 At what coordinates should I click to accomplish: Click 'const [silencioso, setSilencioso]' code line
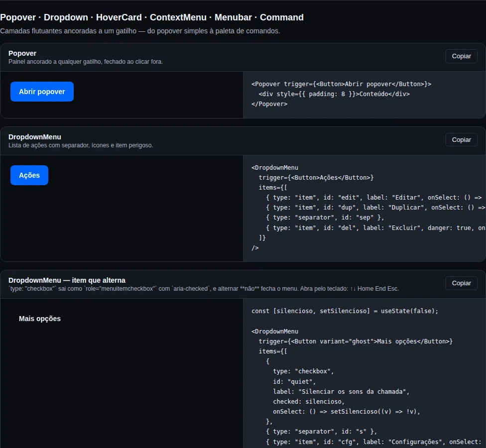[345, 311]
